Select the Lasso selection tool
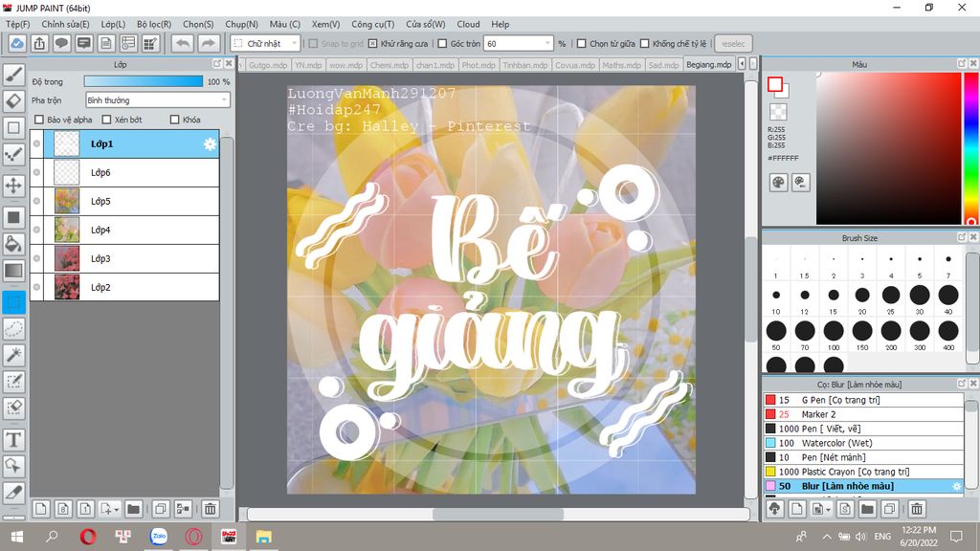Screen dimensions: 980x551 point(13,329)
